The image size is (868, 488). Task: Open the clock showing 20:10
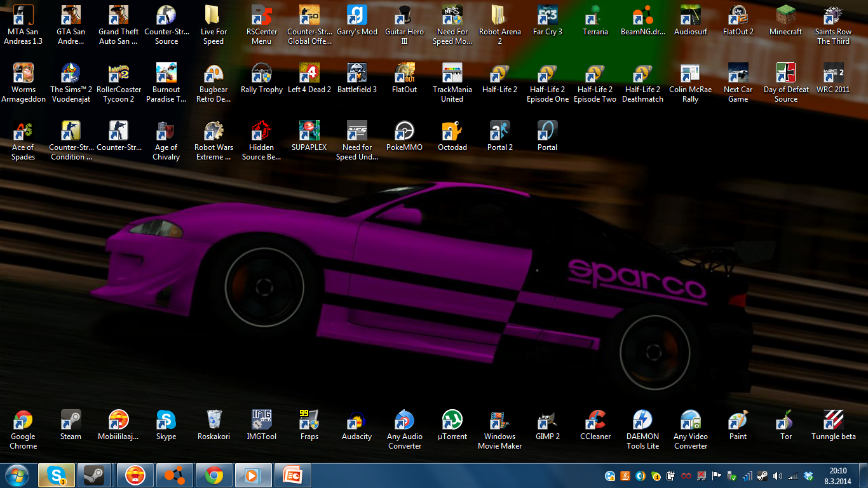(x=837, y=475)
